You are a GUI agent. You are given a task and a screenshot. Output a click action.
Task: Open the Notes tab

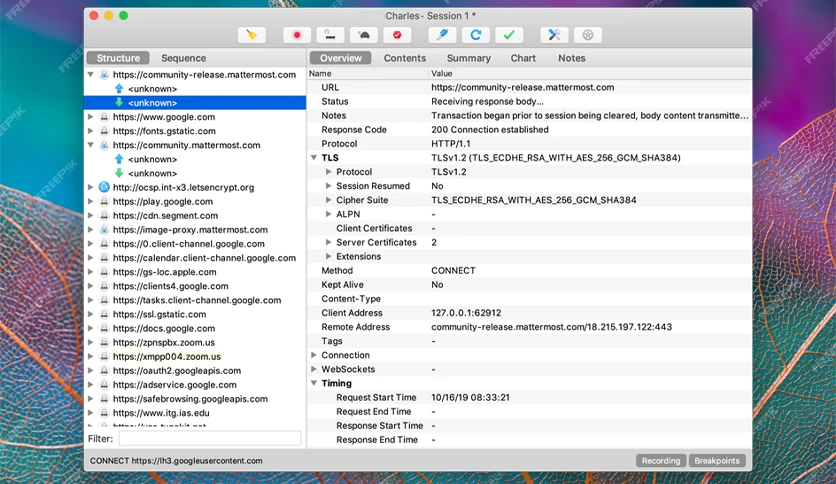[x=572, y=58]
